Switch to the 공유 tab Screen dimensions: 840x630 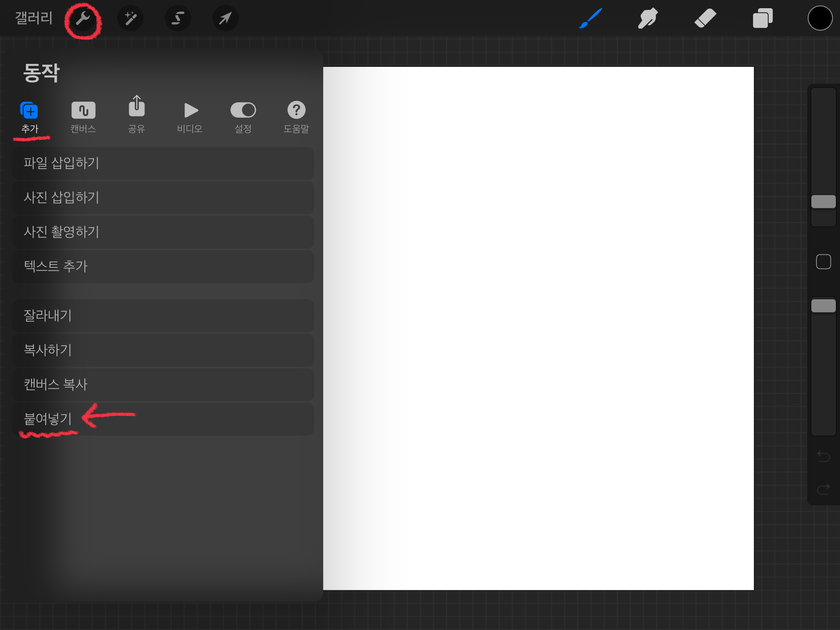coord(137,116)
